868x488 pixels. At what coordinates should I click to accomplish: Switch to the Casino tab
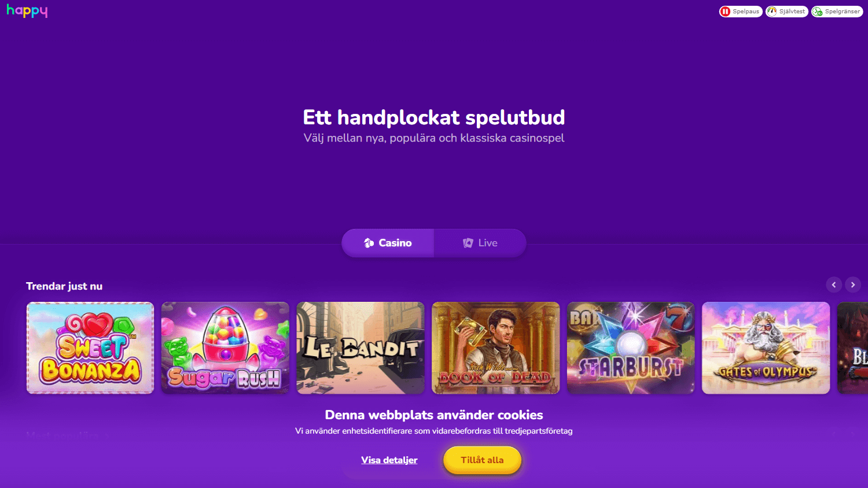coord(388,243)
